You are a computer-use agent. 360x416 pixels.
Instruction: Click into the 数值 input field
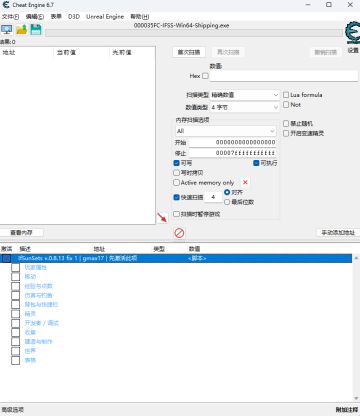[284, 76]
